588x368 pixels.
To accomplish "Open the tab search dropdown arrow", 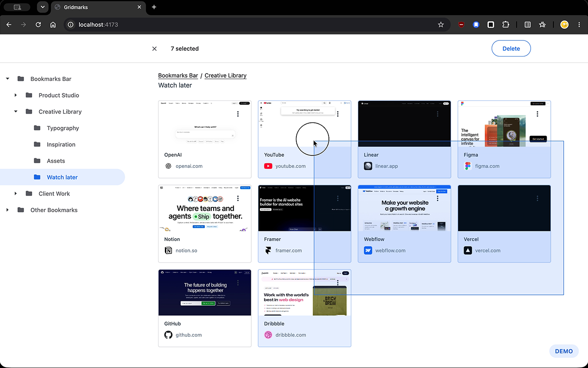I will coord(43,7).
